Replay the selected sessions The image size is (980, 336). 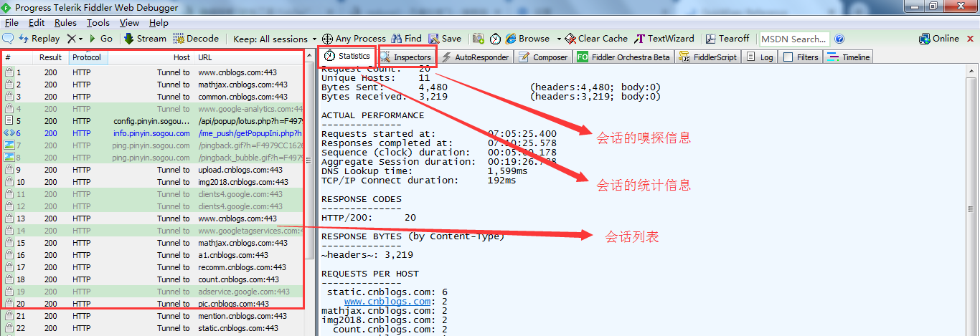(39, 39)
